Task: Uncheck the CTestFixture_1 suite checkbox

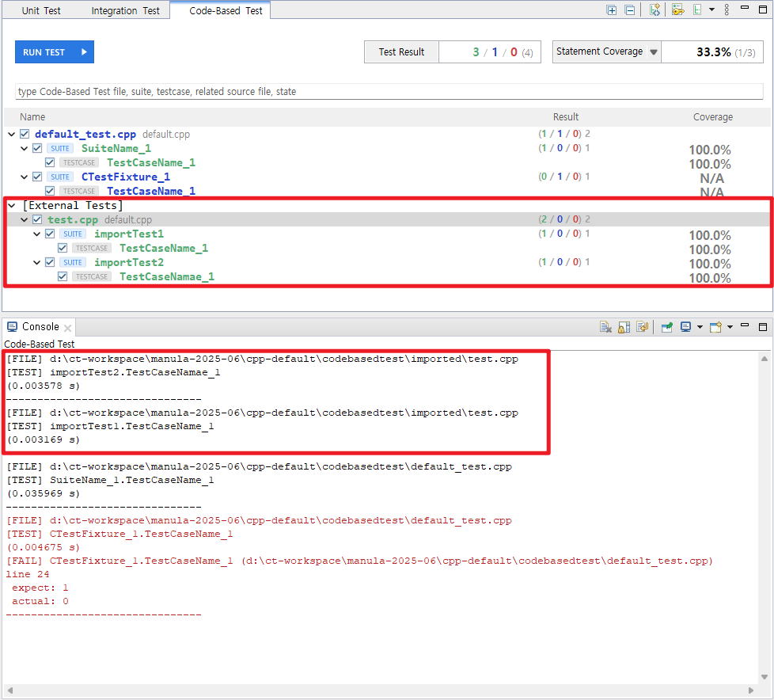Action: [x=37, y=177]
